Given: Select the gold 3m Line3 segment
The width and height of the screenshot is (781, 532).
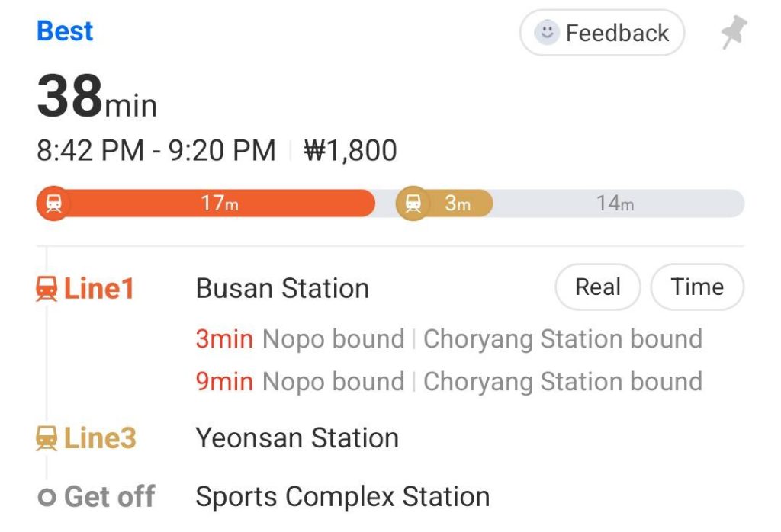Looking at the screenshot, I should (x=458, y=204).
